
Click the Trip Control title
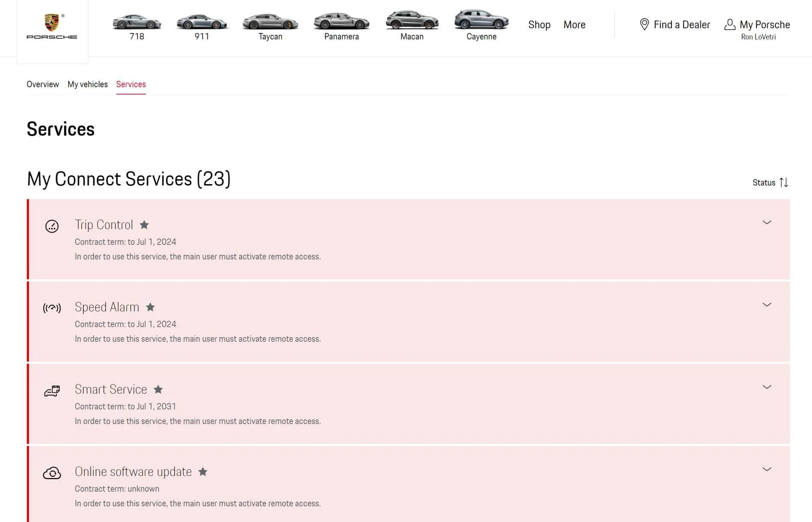(x=104, y=225)
